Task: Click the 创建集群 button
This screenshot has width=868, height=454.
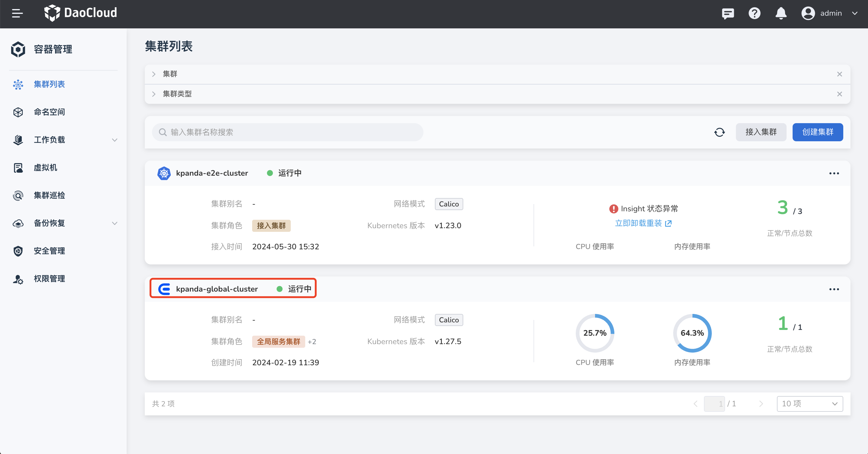Action: (x=817, y=132)
